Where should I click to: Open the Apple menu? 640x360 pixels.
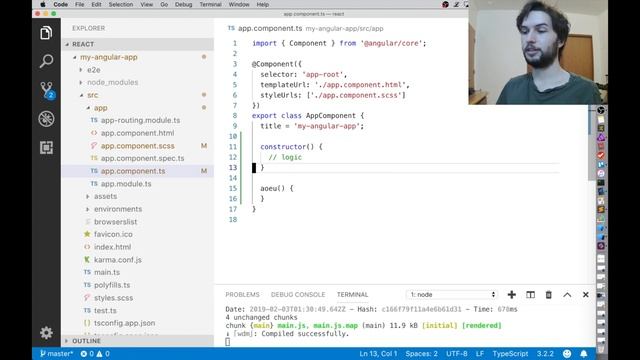click(42, 4)
